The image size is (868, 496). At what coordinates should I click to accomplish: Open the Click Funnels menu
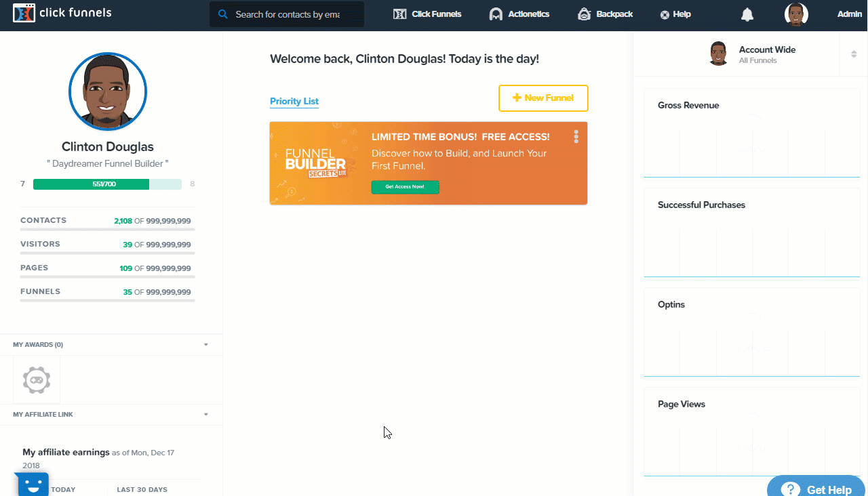tap(427, 14)
